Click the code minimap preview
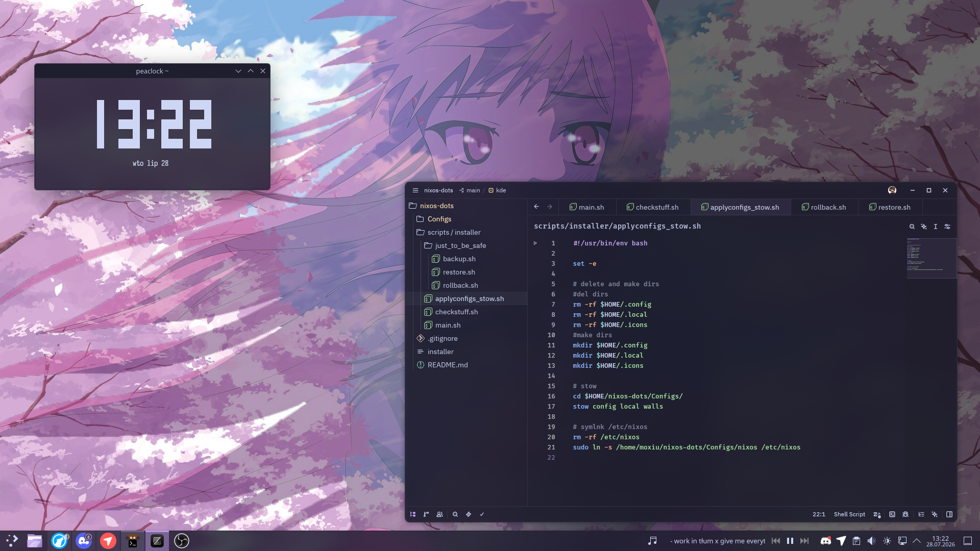The height and width of the screenshot is (551, 980). click(x=932, y=258)
